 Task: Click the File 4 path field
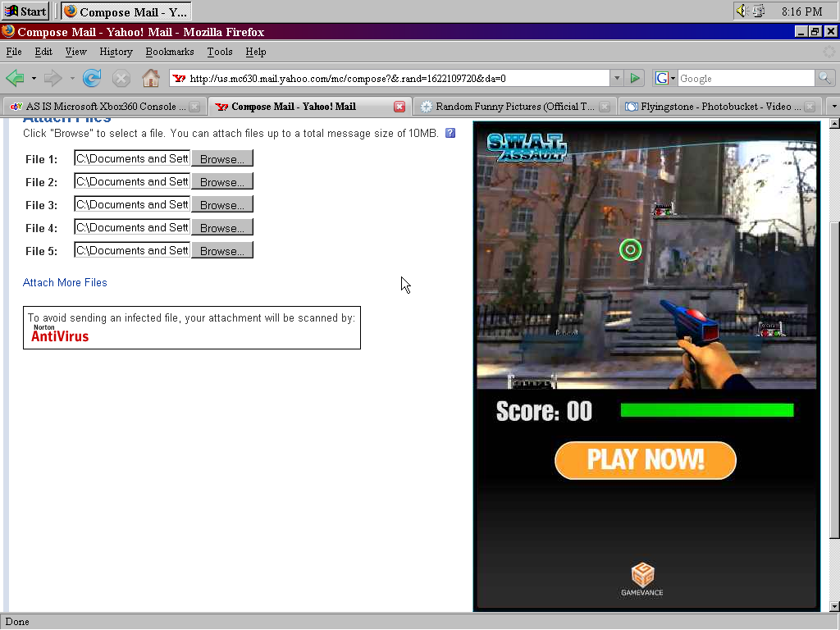(132, 228)
